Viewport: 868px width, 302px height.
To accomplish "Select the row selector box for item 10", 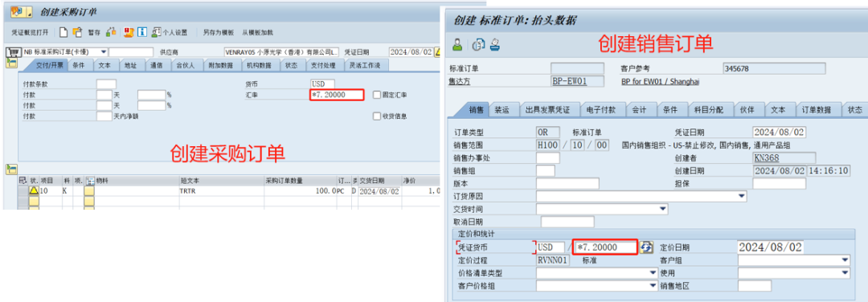I will (23, 191).
